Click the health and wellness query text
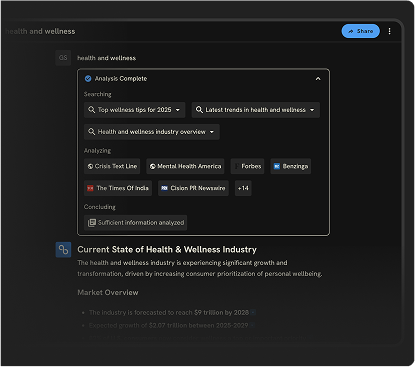Image resolution: width=415 pixels, height=367 pixels. click(x=107, y=58)
